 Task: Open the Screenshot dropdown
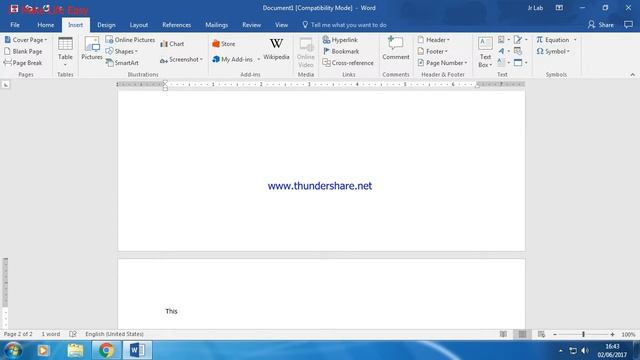click(181, 60)
